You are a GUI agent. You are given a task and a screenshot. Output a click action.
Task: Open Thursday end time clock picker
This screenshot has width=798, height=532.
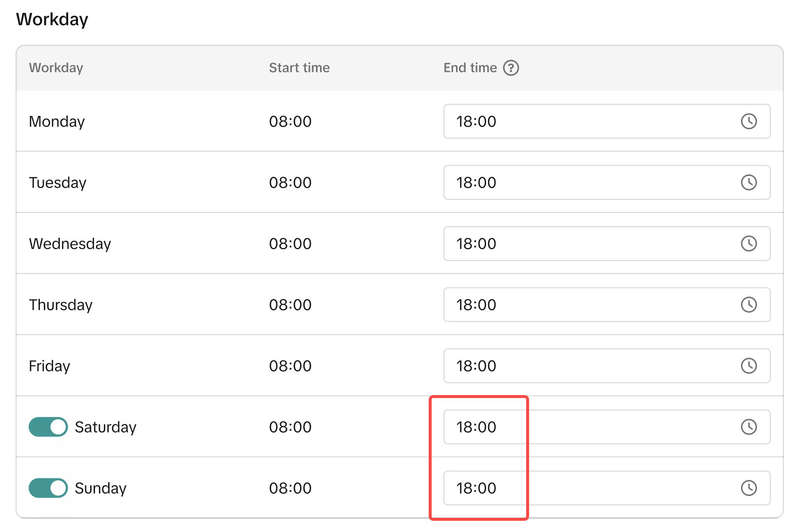tap(748, 305)
